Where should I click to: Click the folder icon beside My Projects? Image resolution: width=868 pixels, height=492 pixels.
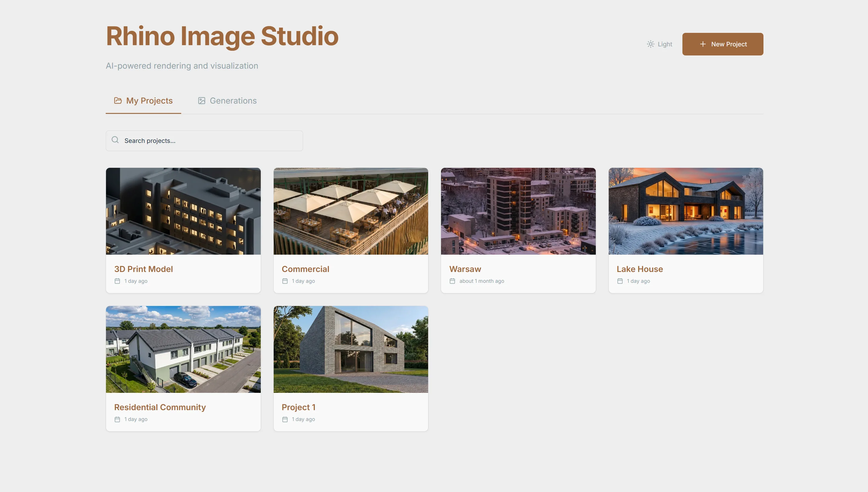pyautogui.click(x=117, y=100)
